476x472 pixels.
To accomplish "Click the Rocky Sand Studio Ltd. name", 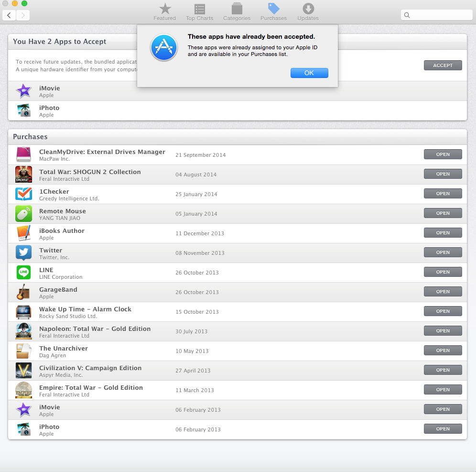I will (x=68, y=316).
